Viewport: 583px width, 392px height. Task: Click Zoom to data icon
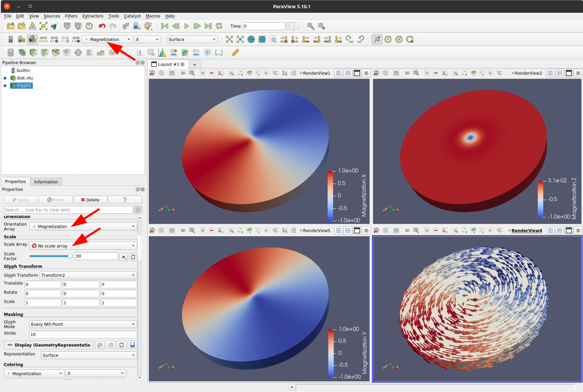240,39
